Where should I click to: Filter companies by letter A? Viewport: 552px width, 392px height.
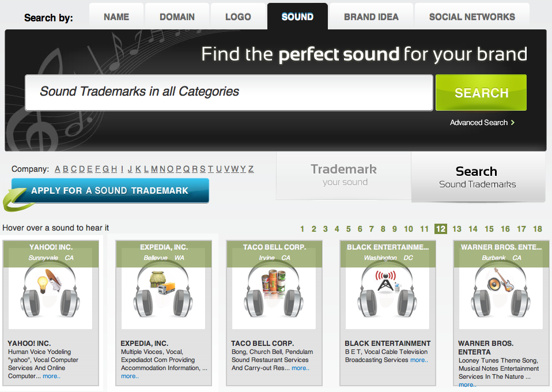tap(58, 169)
